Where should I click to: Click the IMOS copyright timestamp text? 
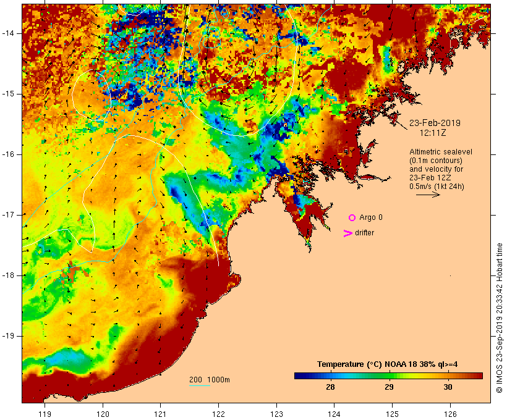point(500,318)
